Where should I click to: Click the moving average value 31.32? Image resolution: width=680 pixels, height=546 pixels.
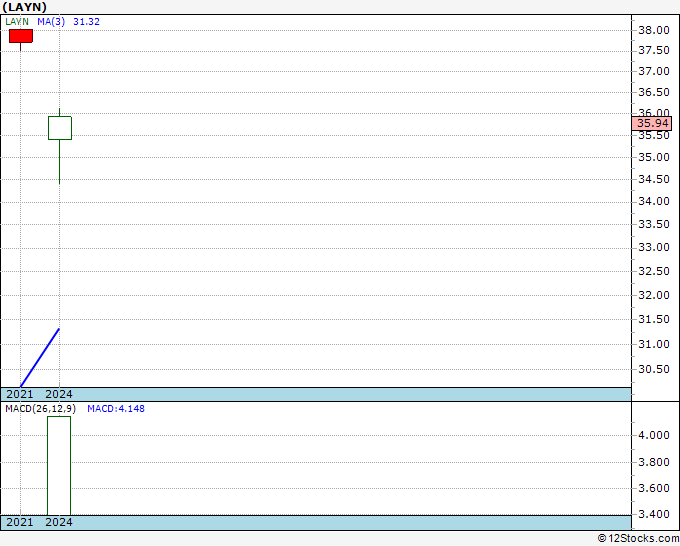click(x=86, y=22)
